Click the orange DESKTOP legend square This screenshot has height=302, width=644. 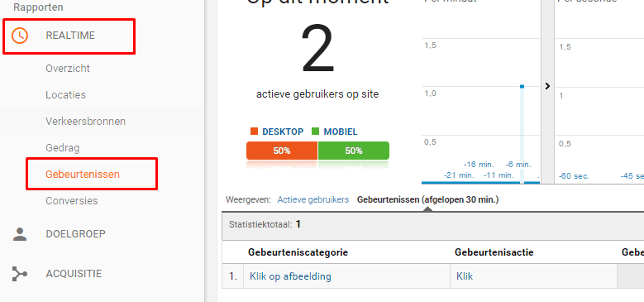pyautogui.click(x=254, y=132)
